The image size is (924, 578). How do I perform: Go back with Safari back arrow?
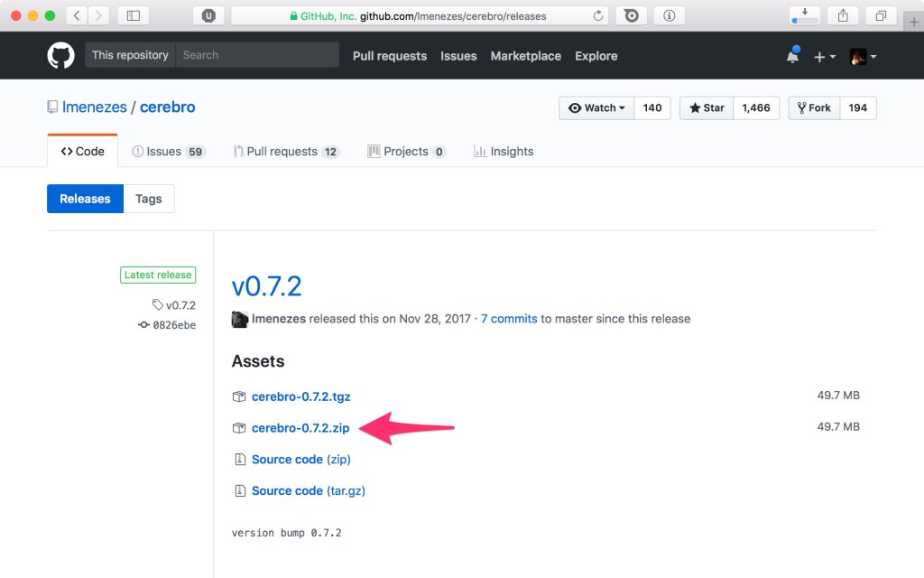78,16
